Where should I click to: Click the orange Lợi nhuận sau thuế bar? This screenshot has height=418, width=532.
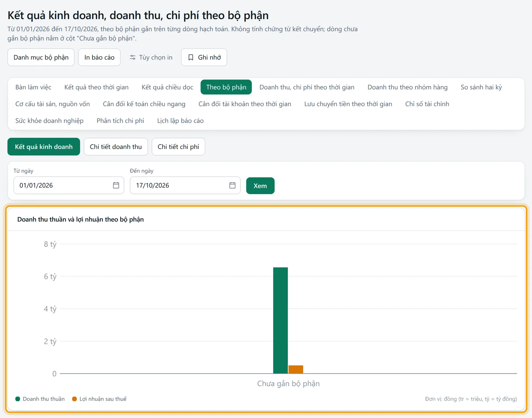coord(296,369)
